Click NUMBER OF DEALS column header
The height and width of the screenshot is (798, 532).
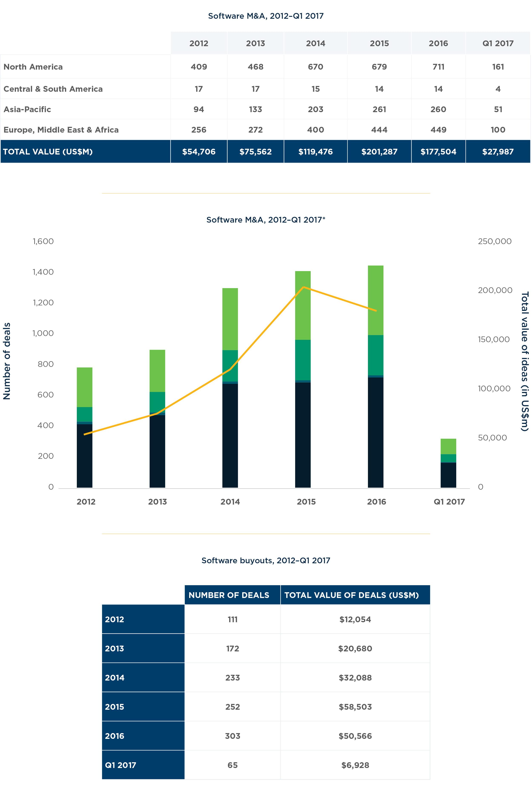[229, 595]
